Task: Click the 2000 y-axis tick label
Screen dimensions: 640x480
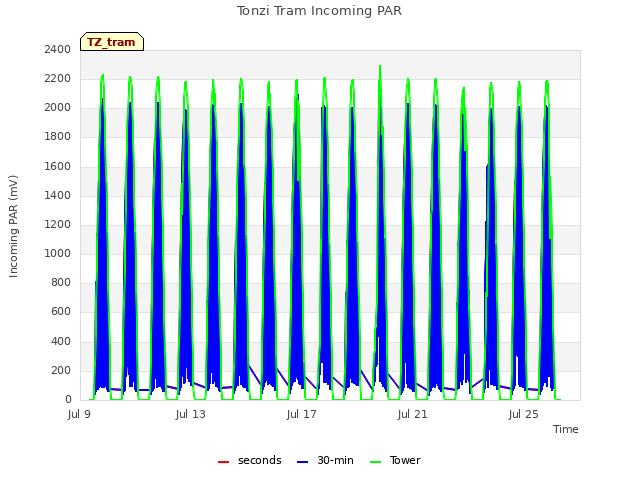Action: [58, 108]
